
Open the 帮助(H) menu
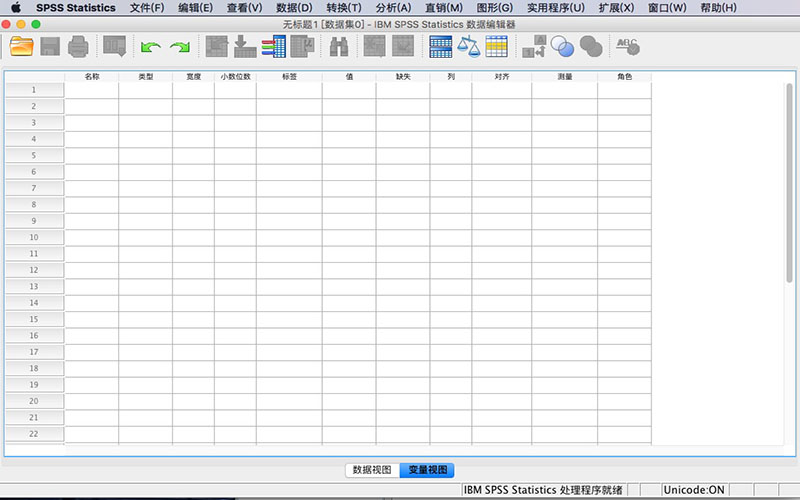tap(718, 8)
